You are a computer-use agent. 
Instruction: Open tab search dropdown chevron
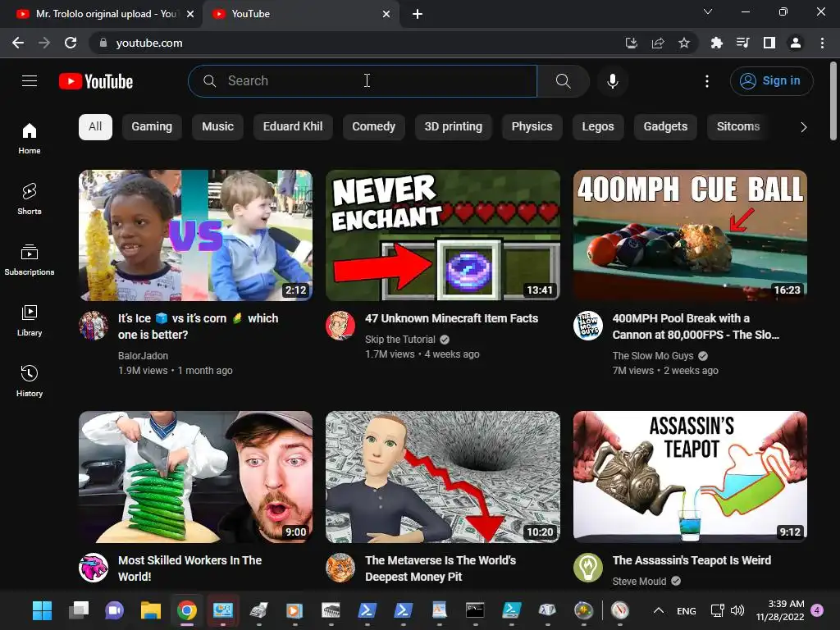pyautogui.click(x=708, y=11)
